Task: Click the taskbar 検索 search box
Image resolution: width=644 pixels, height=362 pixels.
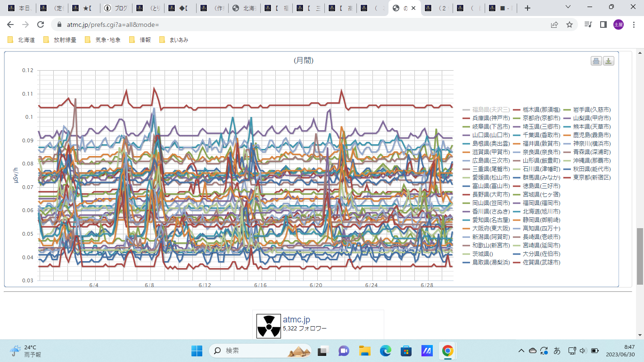Action: pos(261,351)
